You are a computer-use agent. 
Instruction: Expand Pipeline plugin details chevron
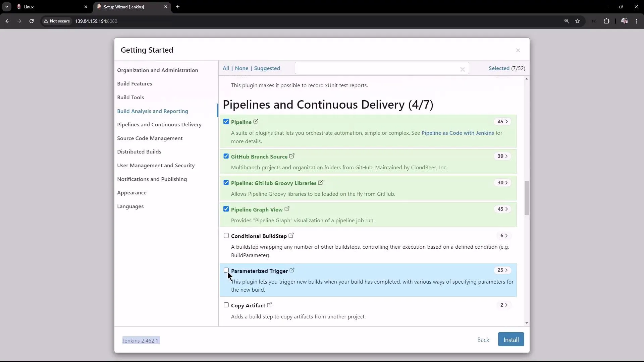[x=507, y=121]
